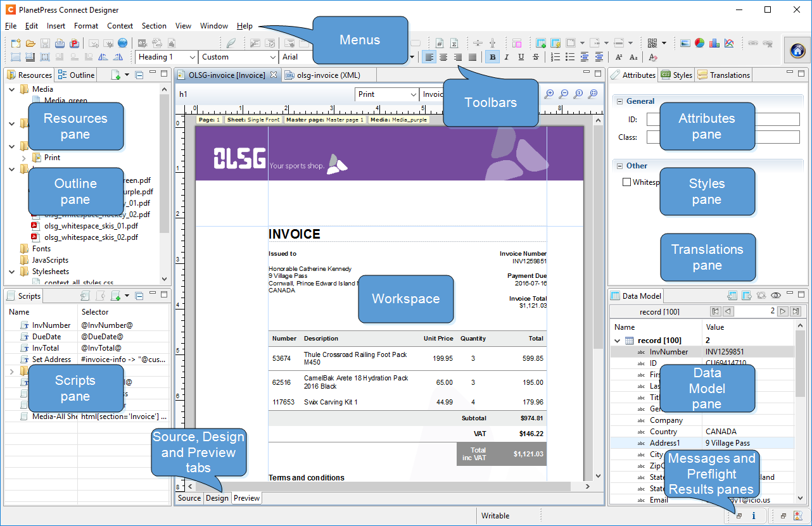The image size is (812, 526).
Task: Open the File menu
Action: (x=11, y=26)
